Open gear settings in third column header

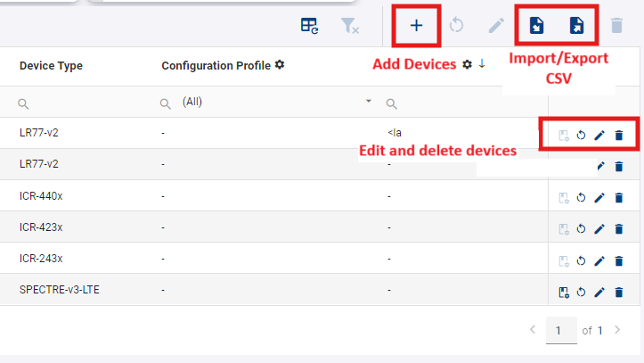tap(467, 65)
